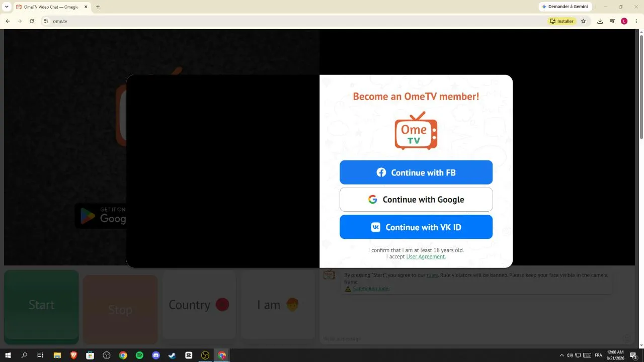Open the volume control in tray
The height and width of the screenshot is (362, 644).
(x=570, y=355)
